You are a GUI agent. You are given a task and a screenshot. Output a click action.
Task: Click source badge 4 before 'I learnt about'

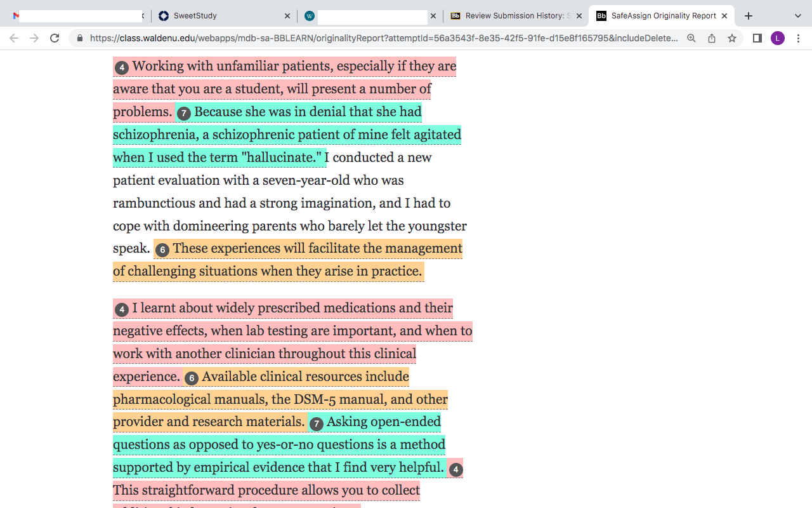[122, 309]
